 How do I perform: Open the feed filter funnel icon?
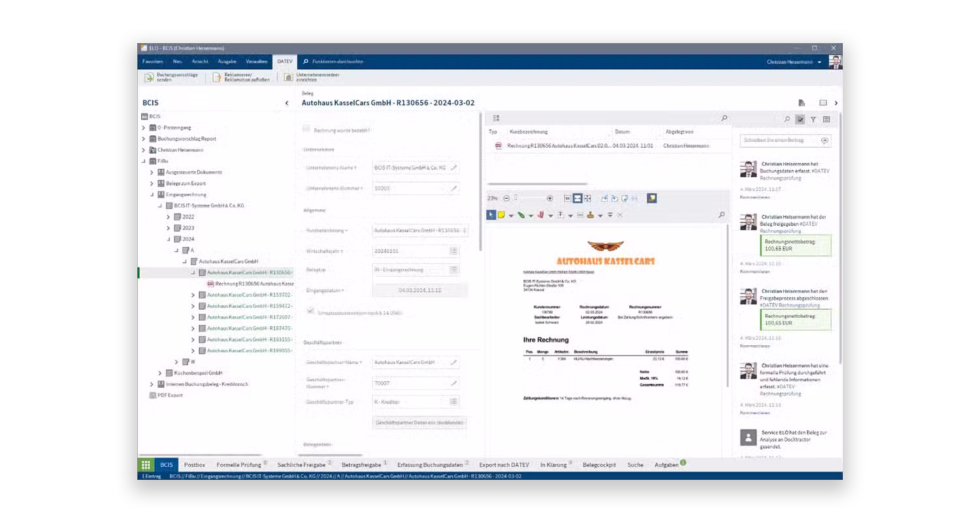[x=813, y=120]
